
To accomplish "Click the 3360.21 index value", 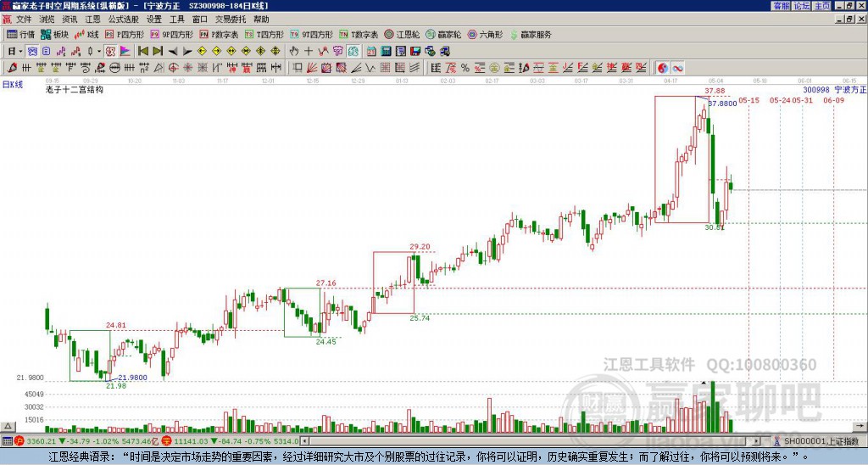I will coord(41,441).
